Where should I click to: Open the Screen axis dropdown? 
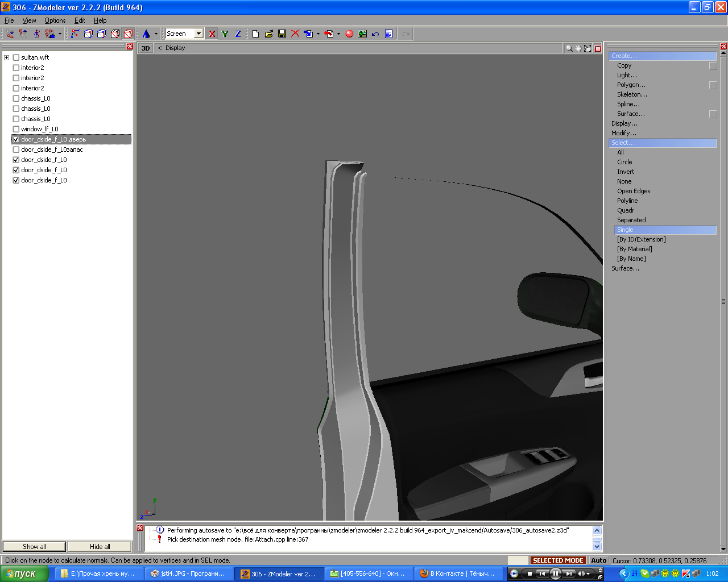pyautogui.click(x=198, y=34)
